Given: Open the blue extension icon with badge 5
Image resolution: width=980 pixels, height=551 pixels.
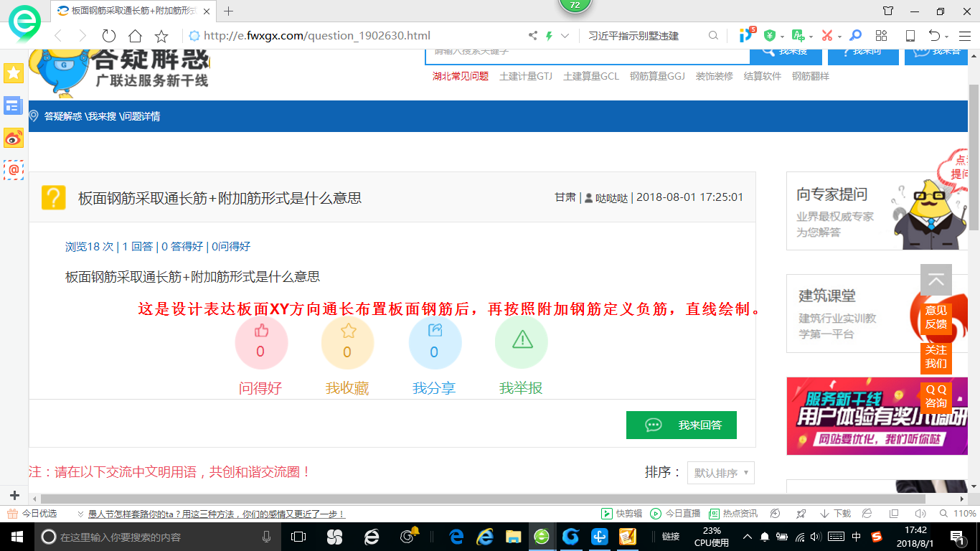Looking at the screenshot, I should (x=747, y=34).
